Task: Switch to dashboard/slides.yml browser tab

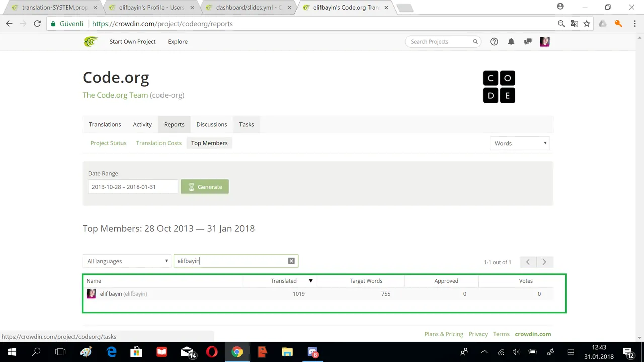Action: 248,7
